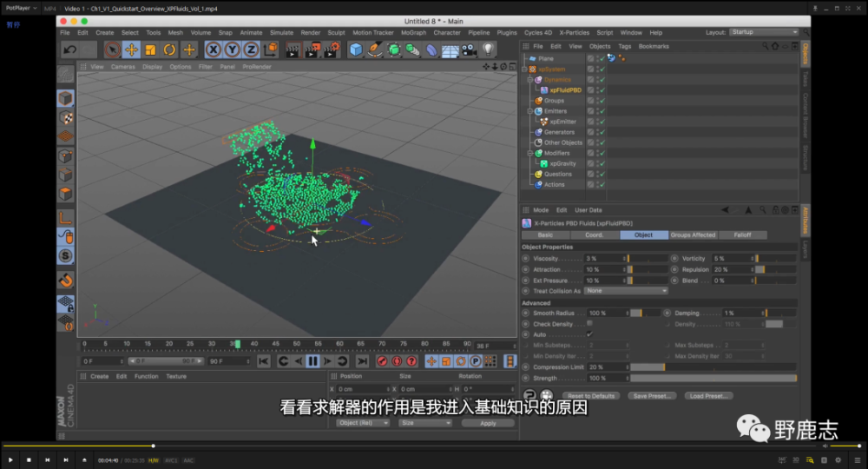Toggle the Y axis lock
This screenshot has height=469, width=868.
(232, 50)
